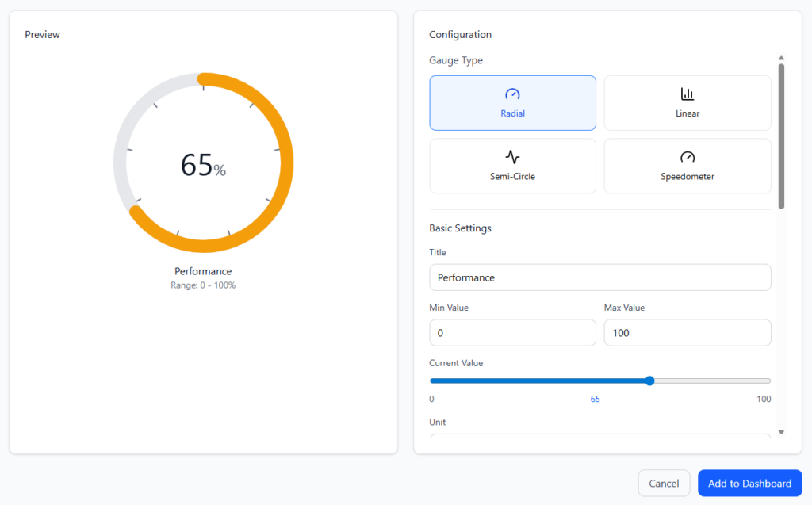Select the Radial gauge icon

coord(512,94)
